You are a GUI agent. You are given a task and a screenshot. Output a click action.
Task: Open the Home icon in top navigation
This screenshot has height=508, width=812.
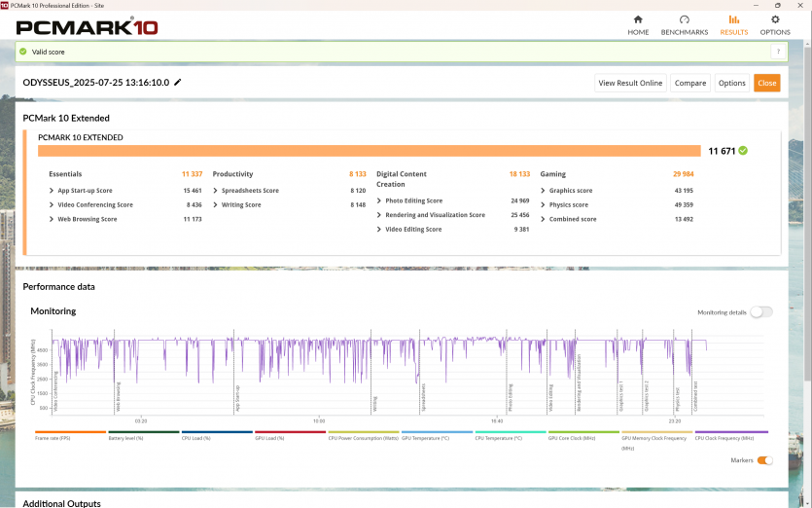(x=638, y=19)
